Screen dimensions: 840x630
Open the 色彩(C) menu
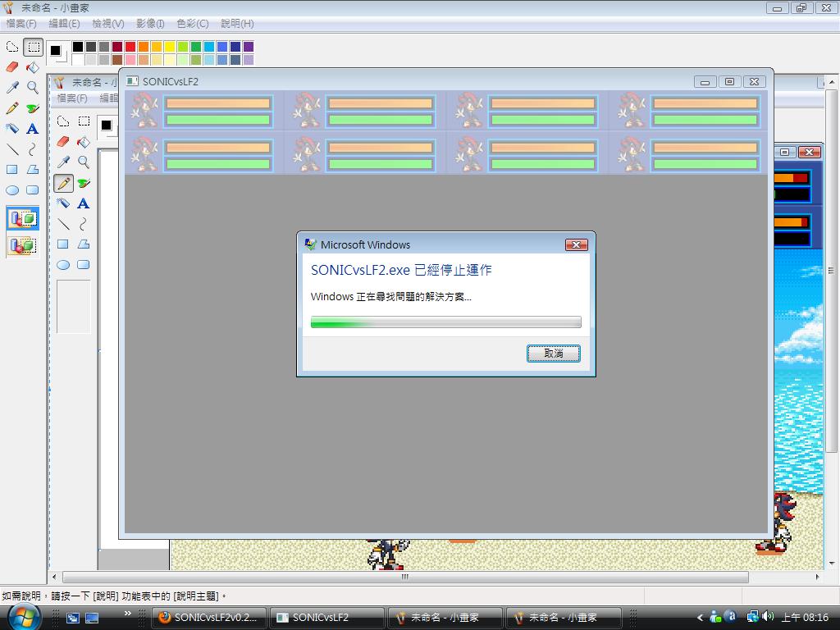(x=192, y=24)
